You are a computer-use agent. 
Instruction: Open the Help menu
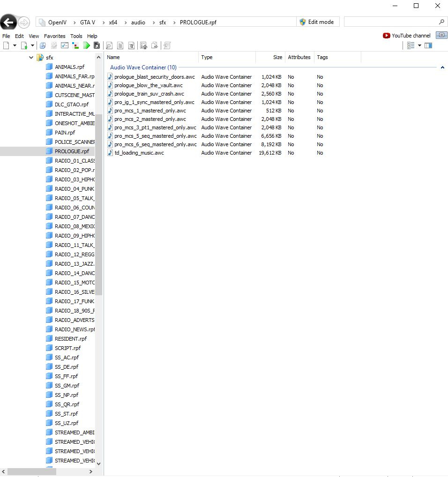[x=92, y=36]
